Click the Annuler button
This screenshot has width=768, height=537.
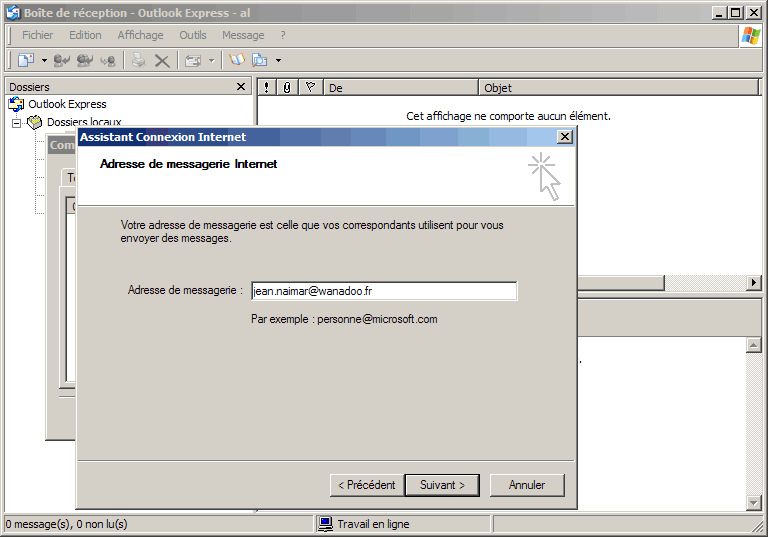click(x=527, y=485)
